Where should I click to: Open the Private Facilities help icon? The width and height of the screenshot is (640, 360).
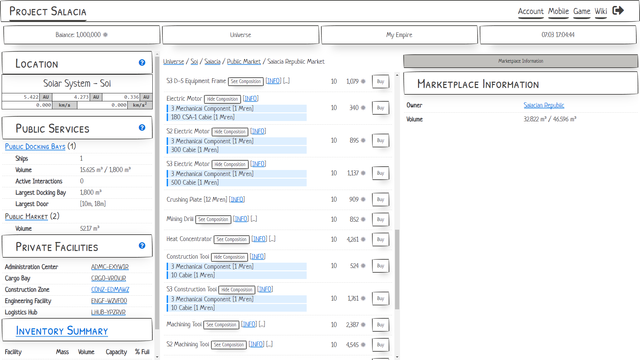coord(142,245)
